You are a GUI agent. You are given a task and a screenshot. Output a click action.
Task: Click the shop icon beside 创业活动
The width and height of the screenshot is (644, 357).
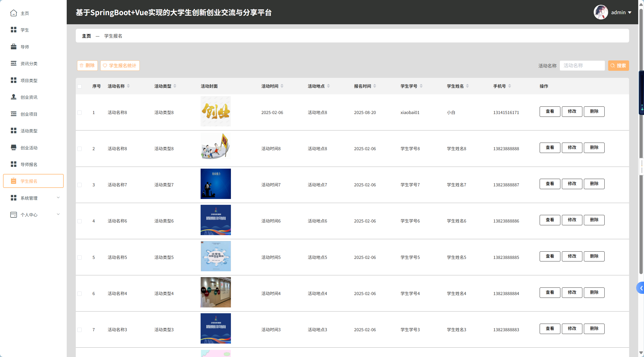point(14,147)
